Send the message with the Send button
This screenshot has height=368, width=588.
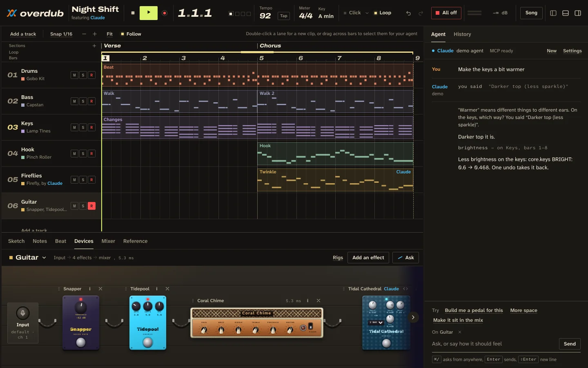coord(570,344)
